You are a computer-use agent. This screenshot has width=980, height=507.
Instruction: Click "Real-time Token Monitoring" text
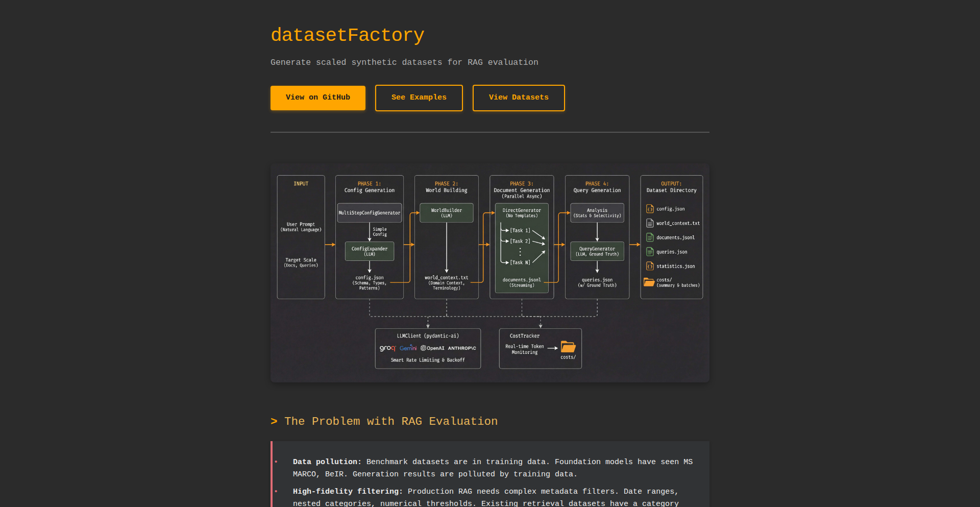click(x=525, y=349)
